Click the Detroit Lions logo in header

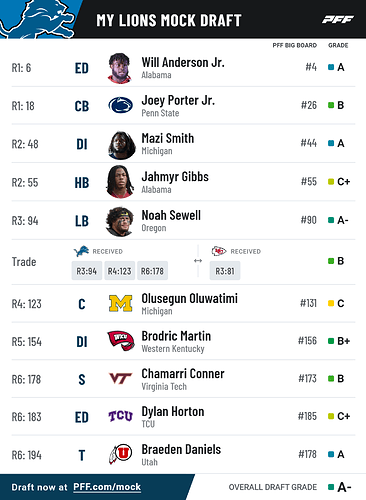[x=37, y=19]
